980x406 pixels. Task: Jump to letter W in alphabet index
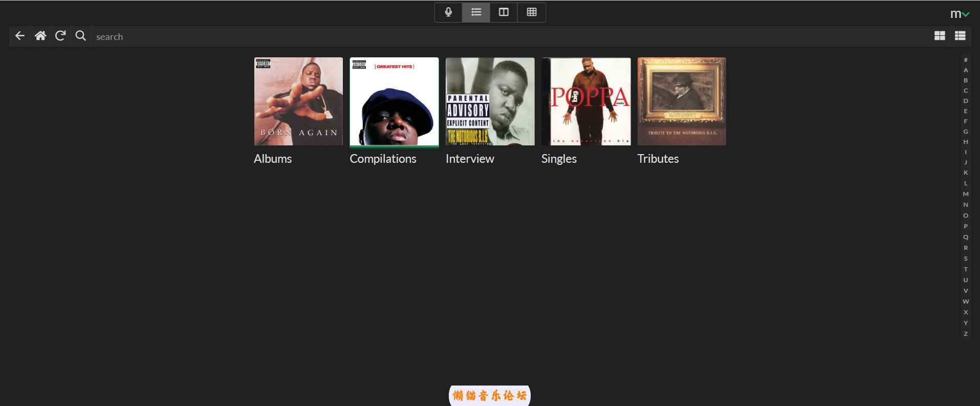coord(966,302)
